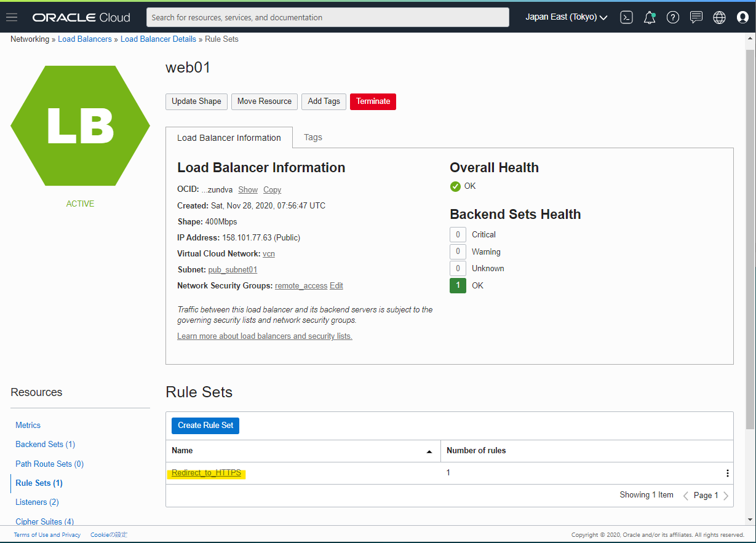Open the pub_subnet01 subnet link
Image resolution: width=756 pixels, height=543 pixels.
click(233, 270)
